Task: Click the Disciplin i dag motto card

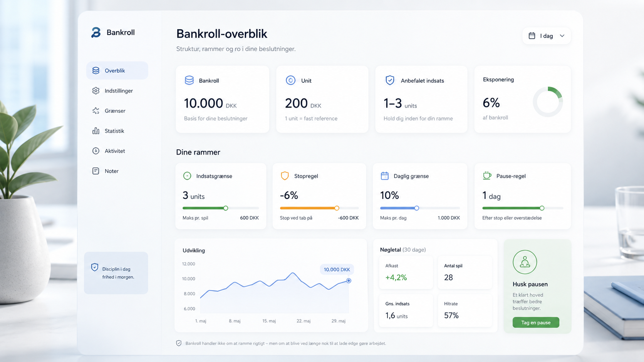Action: point(116,273)
